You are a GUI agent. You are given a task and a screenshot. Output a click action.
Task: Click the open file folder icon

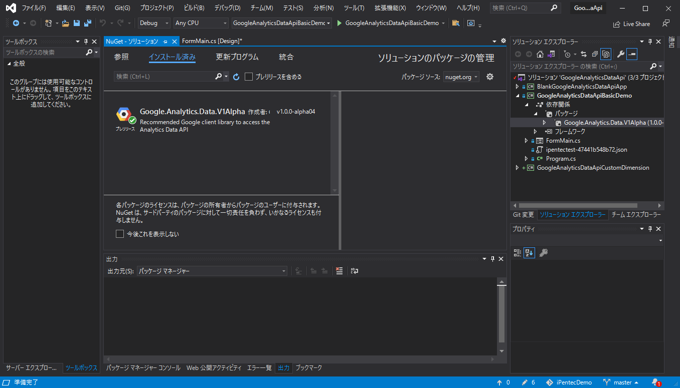click(x=65, y=23)
